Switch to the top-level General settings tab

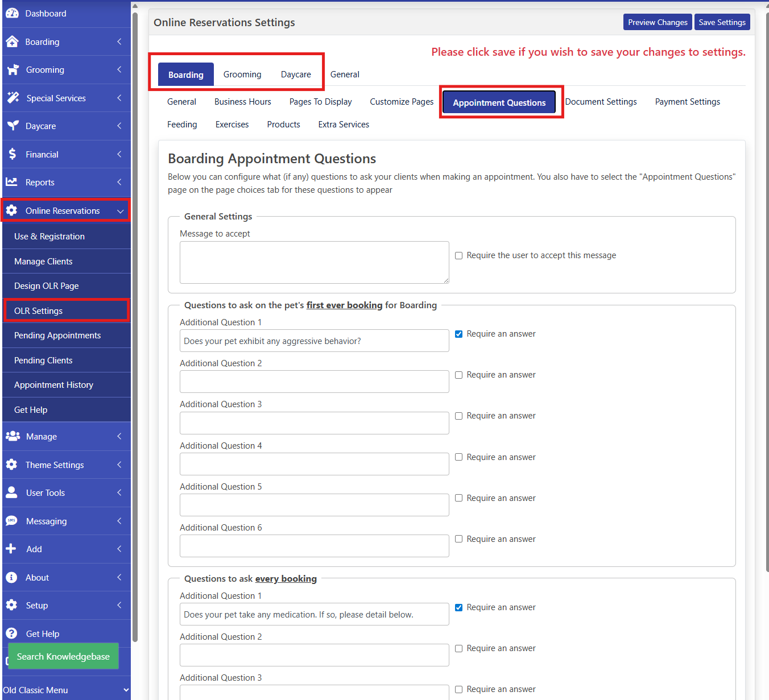pyautogui.click(x=345, y=74)
